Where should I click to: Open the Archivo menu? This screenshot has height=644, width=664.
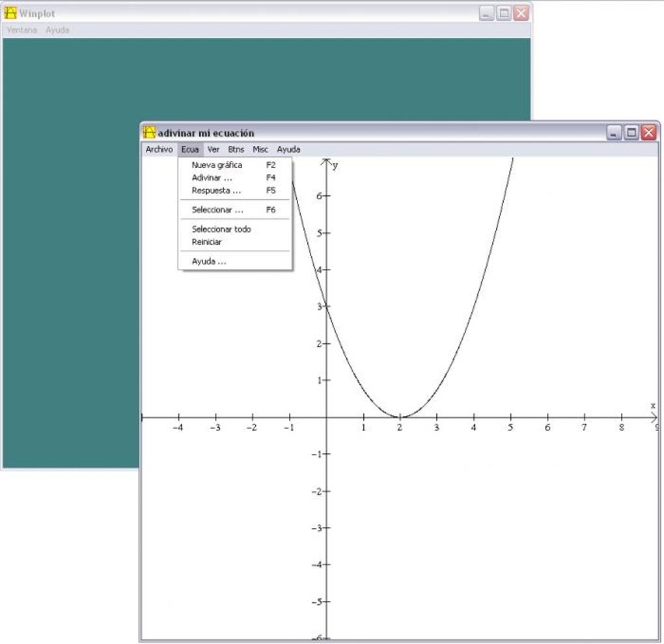click(x=159, y=149)
